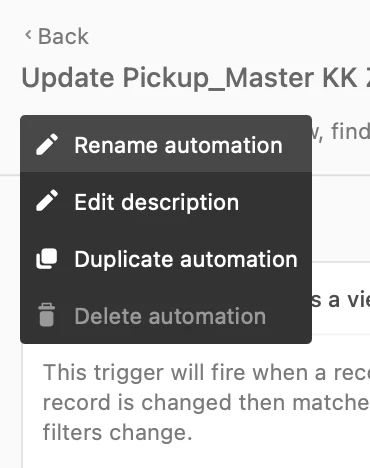Click the word "Pickup_Master" in the title
Image resolution: width=370 pixels, height=468 pixels.
[219, 79]
